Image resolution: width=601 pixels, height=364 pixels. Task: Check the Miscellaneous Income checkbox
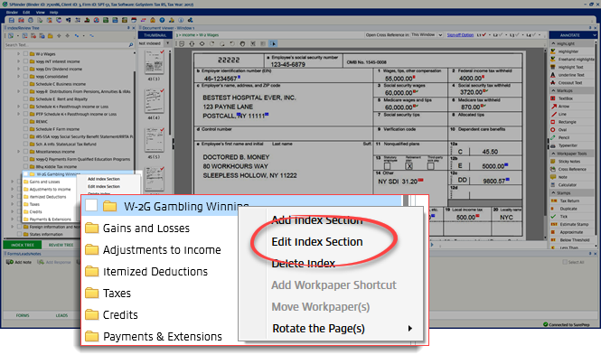pos(25,152)
